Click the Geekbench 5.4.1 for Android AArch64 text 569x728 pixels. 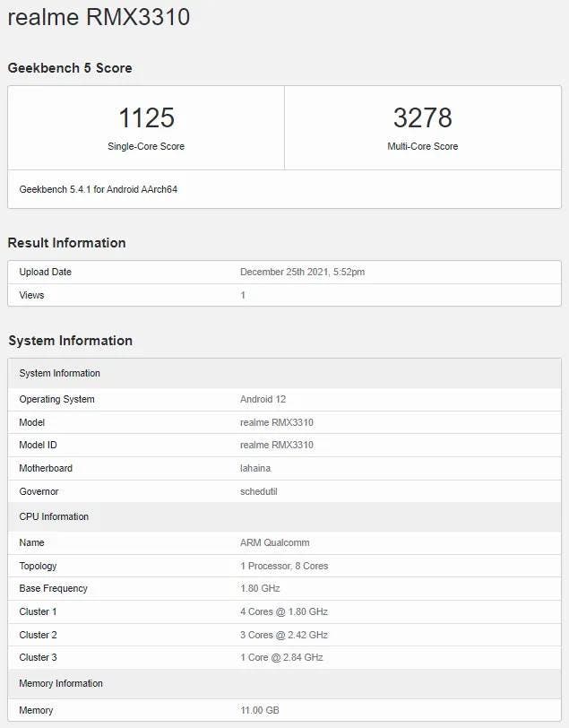pos(99,189)
